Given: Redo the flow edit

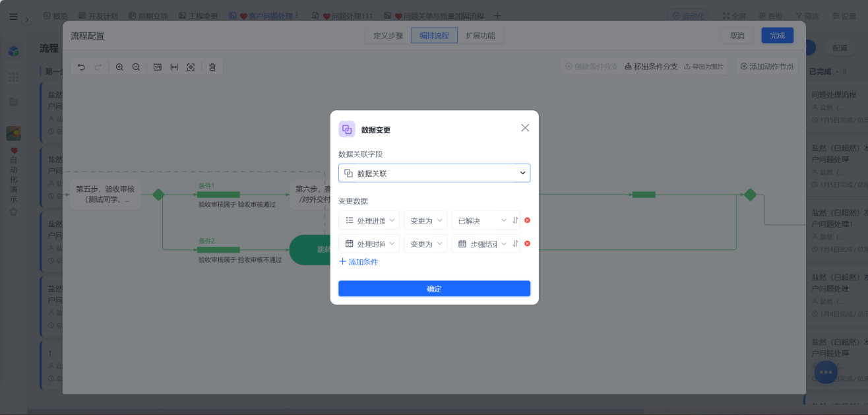Looking at the screenshot, I should (98, 67).
